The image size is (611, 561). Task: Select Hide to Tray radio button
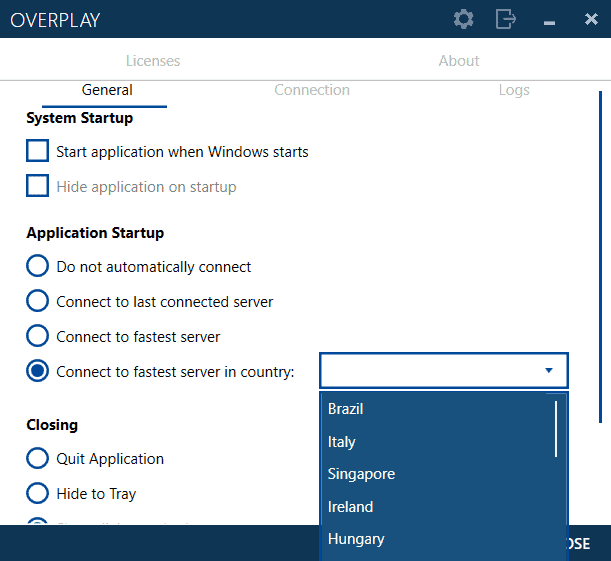pos(37,493)
